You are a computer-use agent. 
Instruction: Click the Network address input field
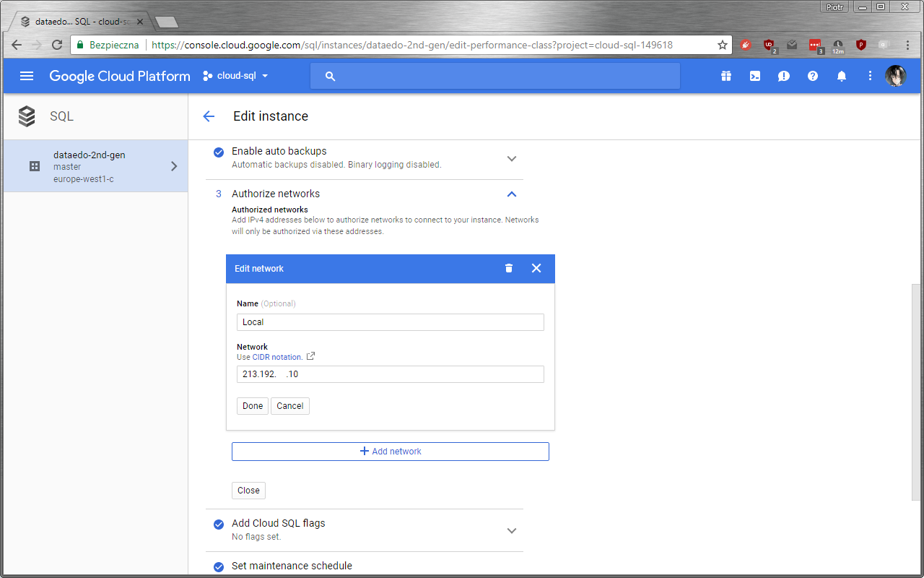(390, 374)
